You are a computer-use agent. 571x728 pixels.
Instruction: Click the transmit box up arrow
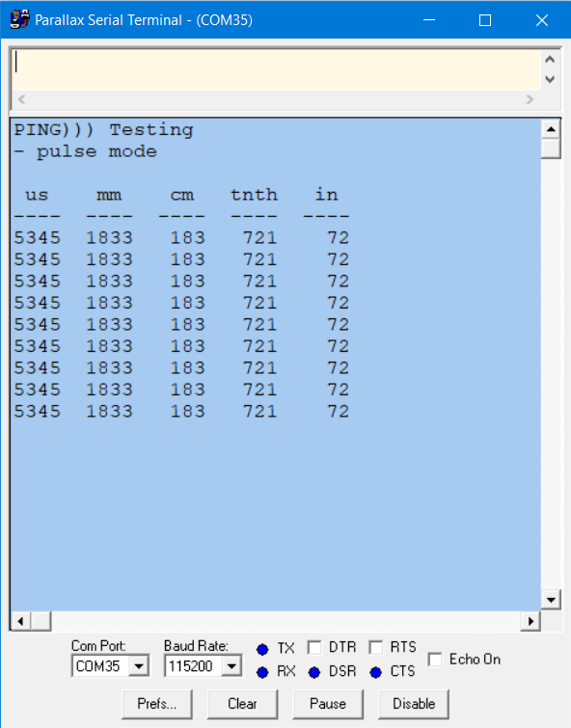(550, 60)
